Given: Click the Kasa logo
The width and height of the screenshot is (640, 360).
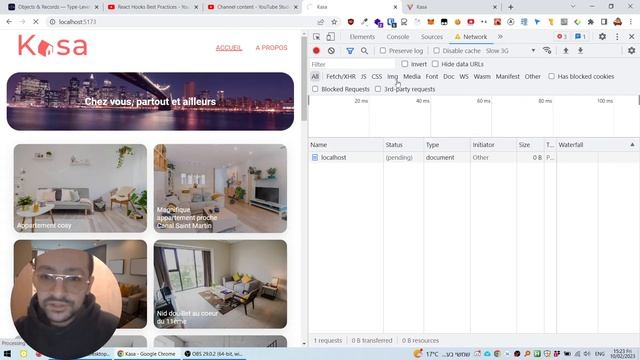Looking at the screenshot, I should (53, 46).
